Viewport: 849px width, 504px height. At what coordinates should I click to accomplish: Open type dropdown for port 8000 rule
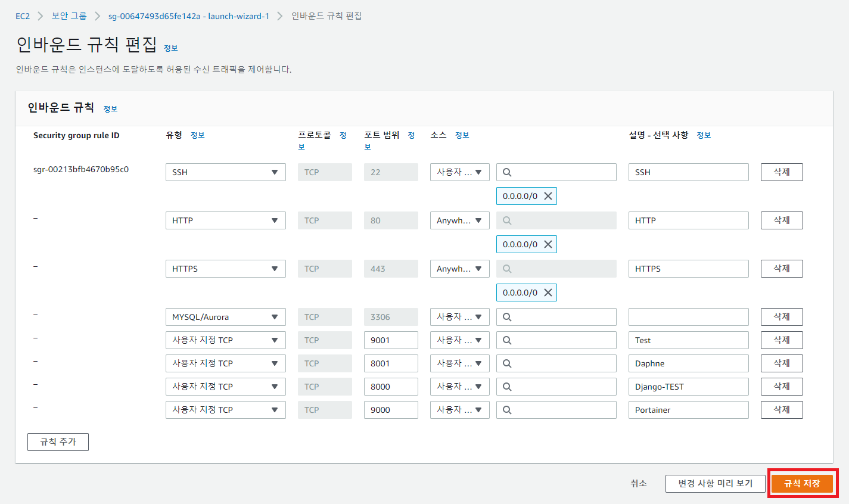(226, 387)
